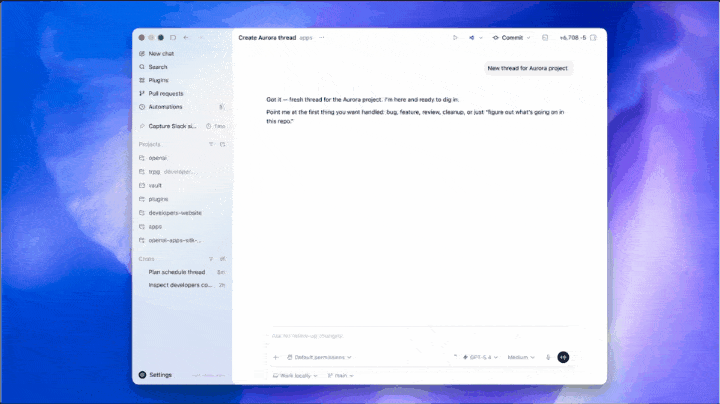Click the back arrow in the title bar
The image size is (720, 404).
pos(186,38)
